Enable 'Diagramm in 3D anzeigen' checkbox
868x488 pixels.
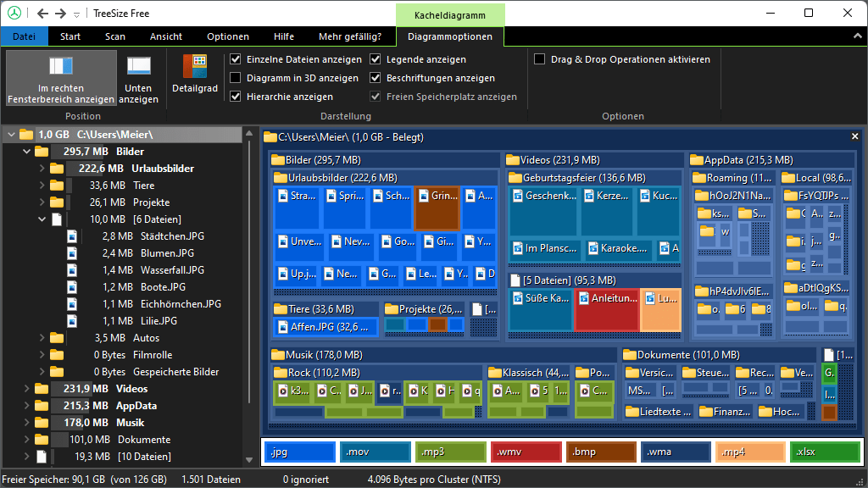236,78
